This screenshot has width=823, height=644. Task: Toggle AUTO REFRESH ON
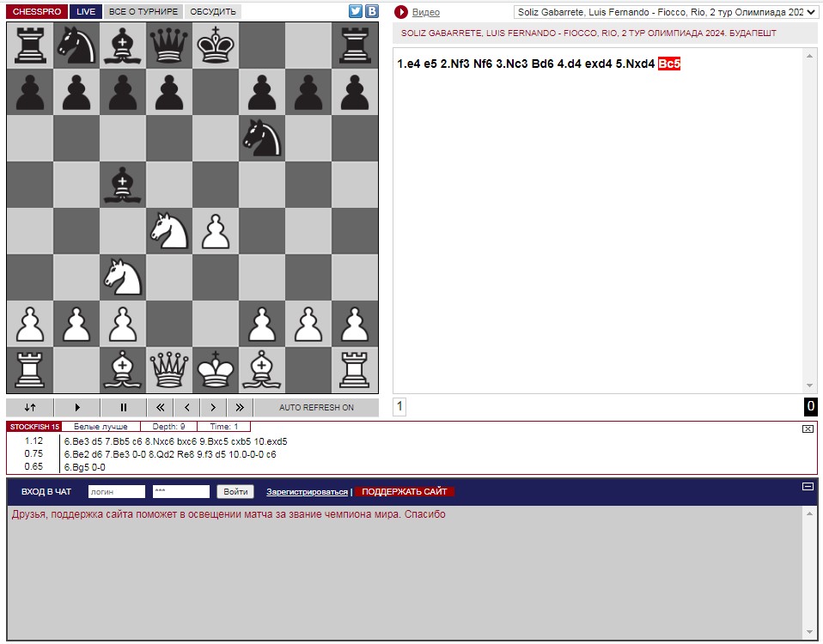(316, 408)
